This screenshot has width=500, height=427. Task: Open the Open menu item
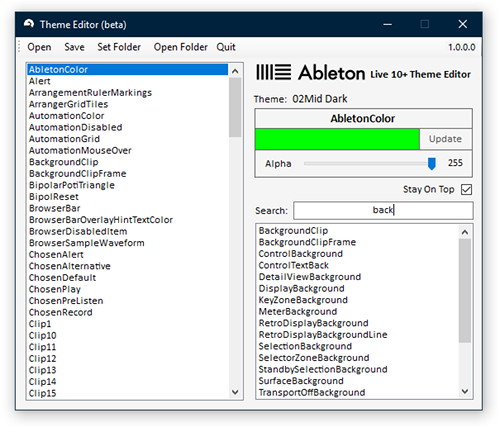[x=39, y=47]
